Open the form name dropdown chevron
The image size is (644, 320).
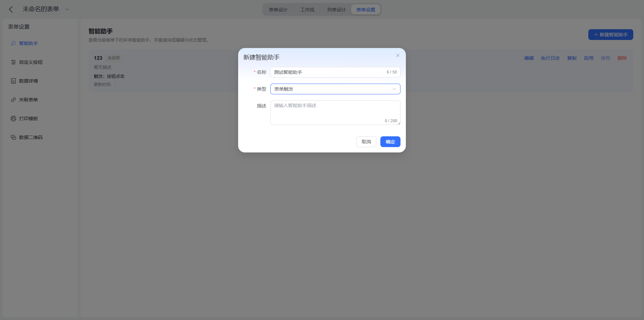67,9
